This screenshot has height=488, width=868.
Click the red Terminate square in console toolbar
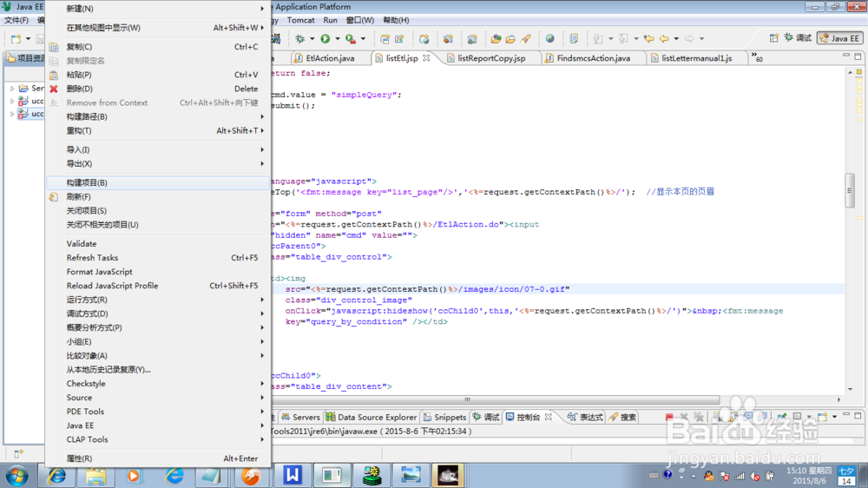pyautogui.click(x=669, y=417)
